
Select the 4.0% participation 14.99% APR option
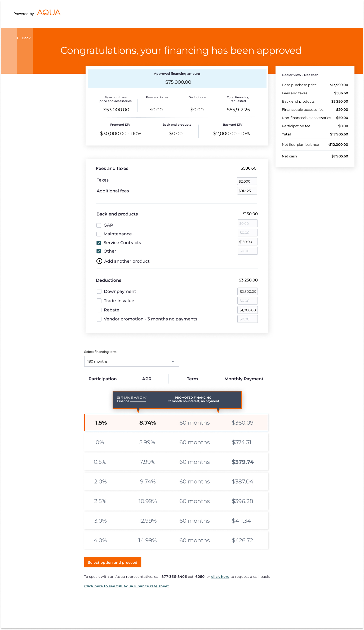click(176, 540)
